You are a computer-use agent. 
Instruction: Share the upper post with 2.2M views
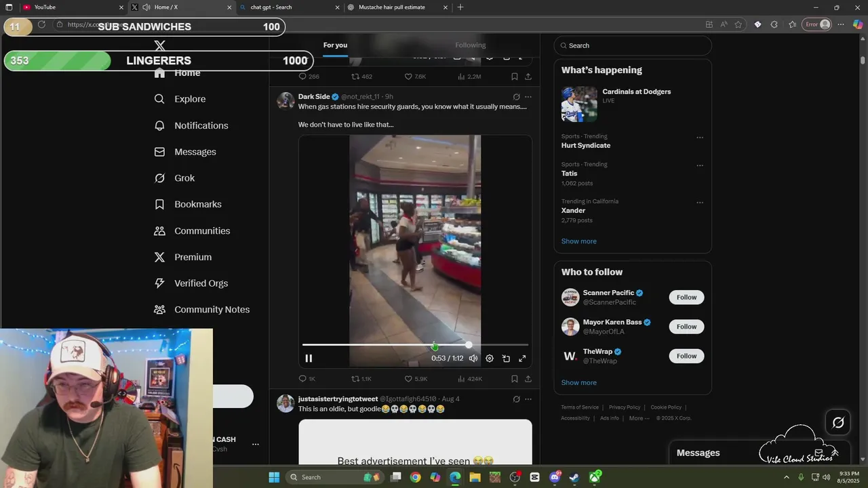pyautogui.click(x=528, y=77)
